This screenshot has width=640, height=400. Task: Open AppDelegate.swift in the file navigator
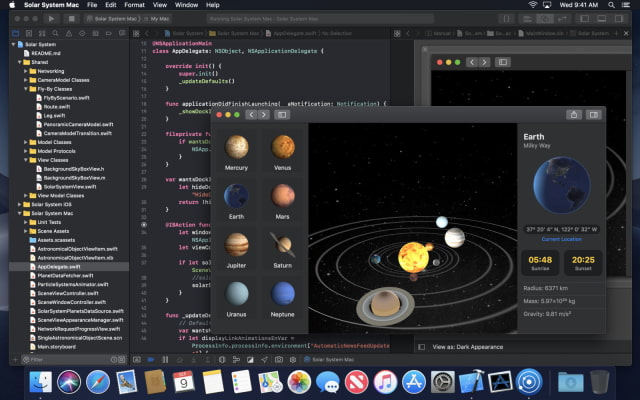click(x=58, y=268)
